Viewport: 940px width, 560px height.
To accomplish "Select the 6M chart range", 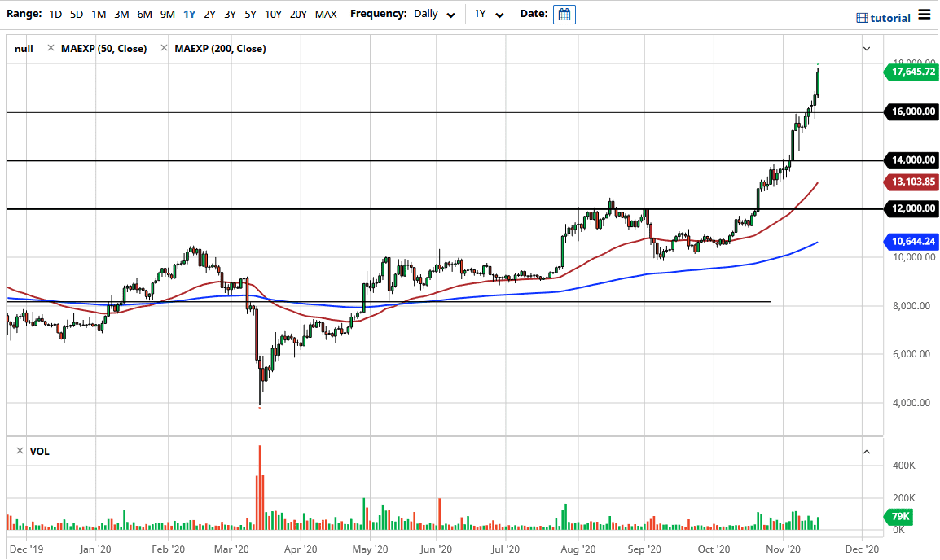I will click(x=144, y=14).
